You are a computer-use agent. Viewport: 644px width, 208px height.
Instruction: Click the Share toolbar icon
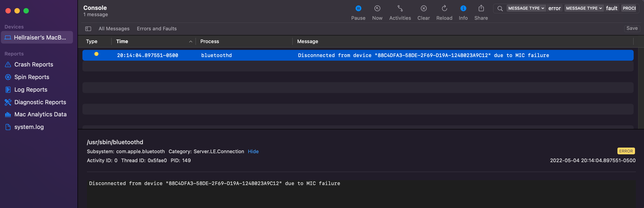(481, 9)
